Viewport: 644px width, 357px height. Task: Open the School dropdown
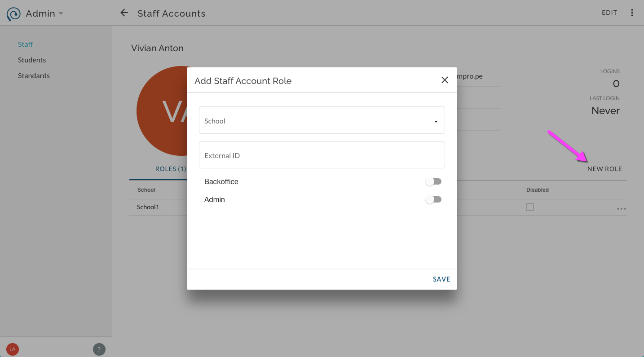pyautogui.click(x=322, y=120)
